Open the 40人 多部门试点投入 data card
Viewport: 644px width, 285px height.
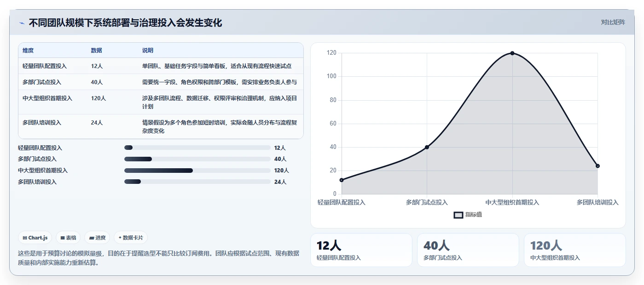coord(468,250)
